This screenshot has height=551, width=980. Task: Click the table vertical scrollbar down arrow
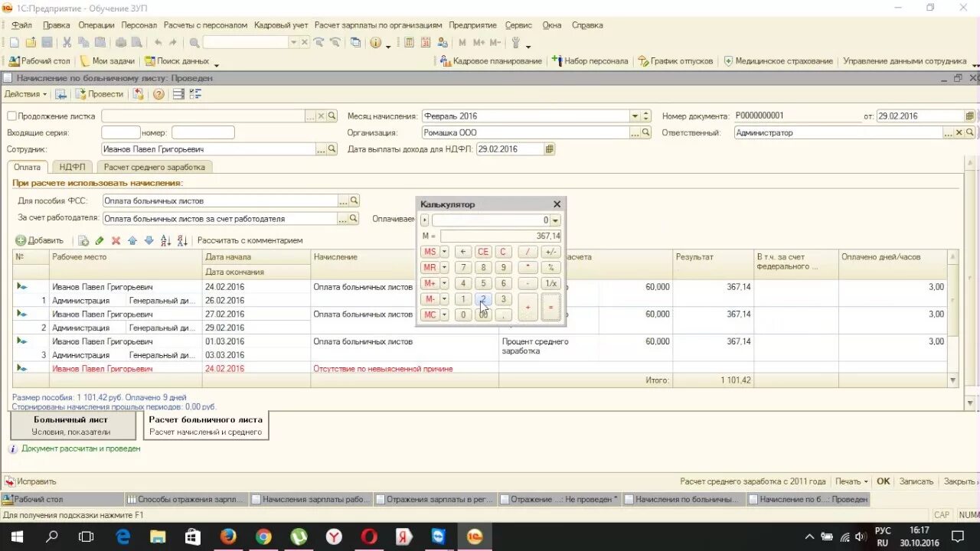[x=953, y=380]
